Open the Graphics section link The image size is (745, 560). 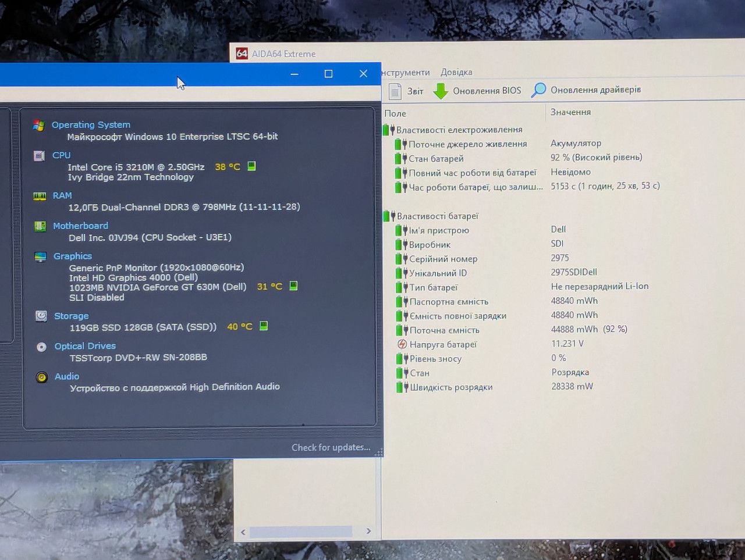coord(73,256)
